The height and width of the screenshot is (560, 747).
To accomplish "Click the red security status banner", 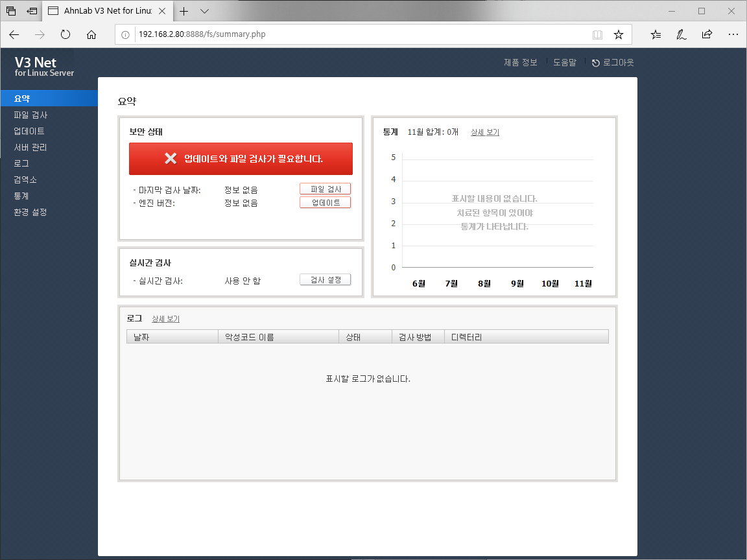I will coord(241,159).
